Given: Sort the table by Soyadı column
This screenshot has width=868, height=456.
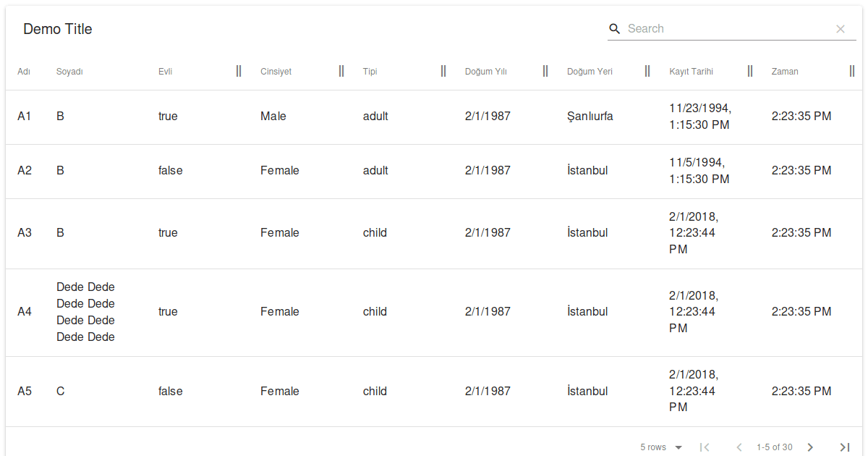Looking at the screenshot, I should [x=69, y=71].
